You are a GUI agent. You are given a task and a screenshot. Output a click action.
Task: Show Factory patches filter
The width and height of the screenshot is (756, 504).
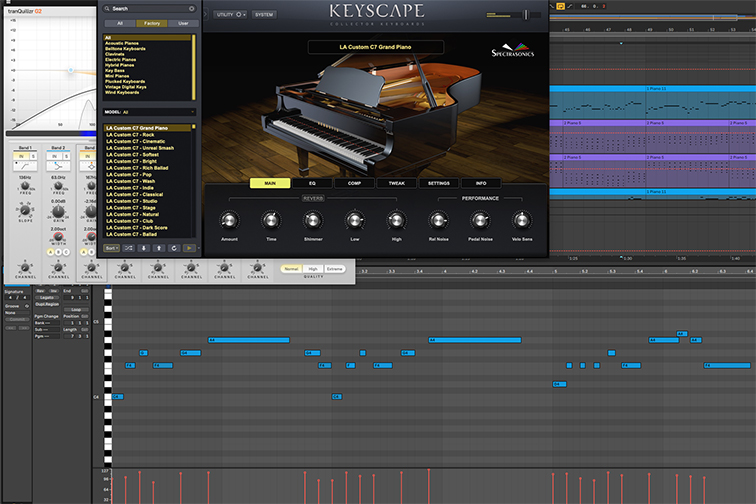tap(152, 23)
